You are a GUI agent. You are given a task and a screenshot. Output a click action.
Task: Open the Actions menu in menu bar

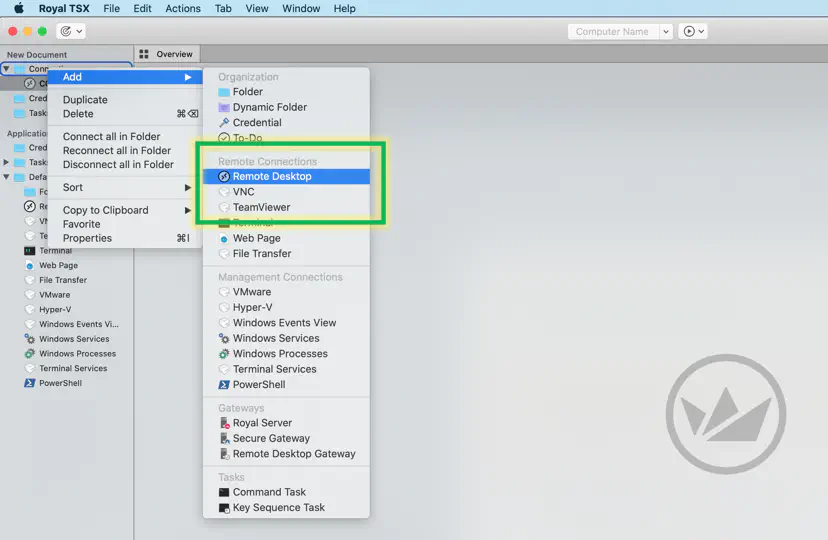tap(182, 8)
